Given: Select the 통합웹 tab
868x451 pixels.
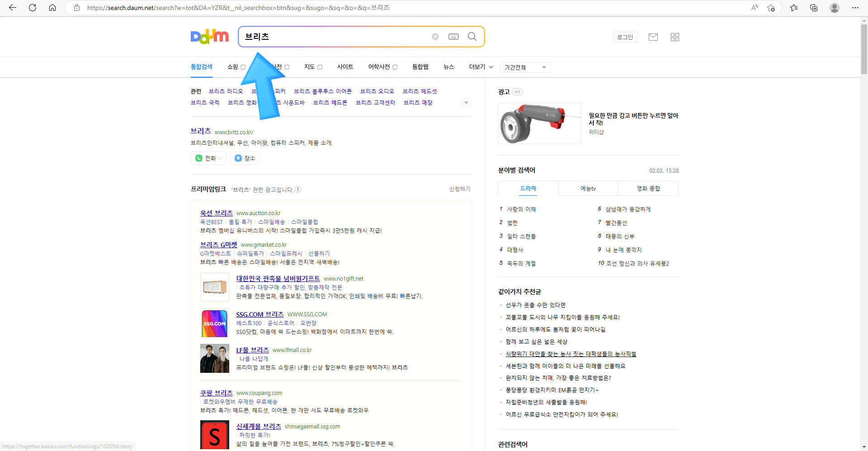Looking at the screenshot, I should 420,67.
